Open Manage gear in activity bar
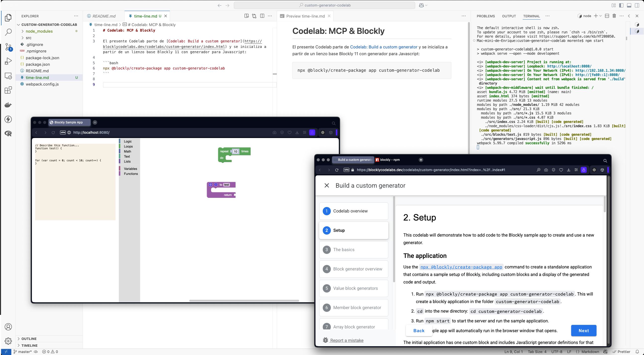Viewport: 644px width, 355px height. (x=8, y=341)
